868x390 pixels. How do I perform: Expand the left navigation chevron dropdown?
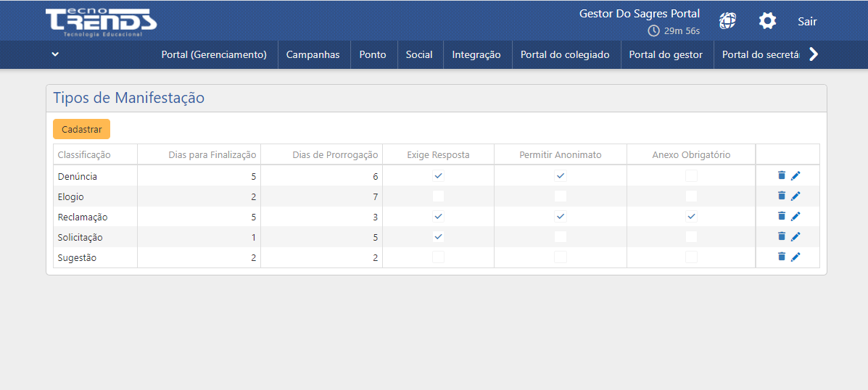[x=55, y=54]
